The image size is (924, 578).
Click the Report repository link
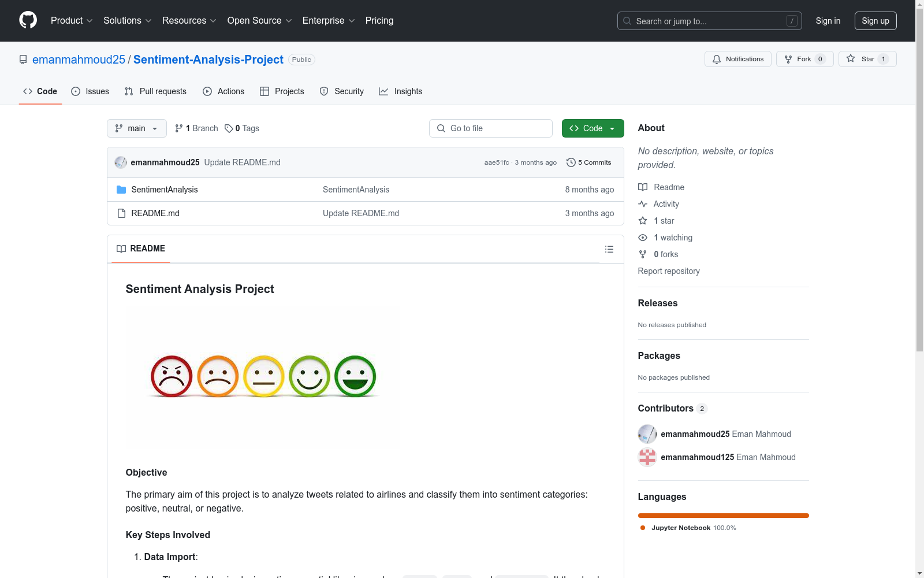669,271
